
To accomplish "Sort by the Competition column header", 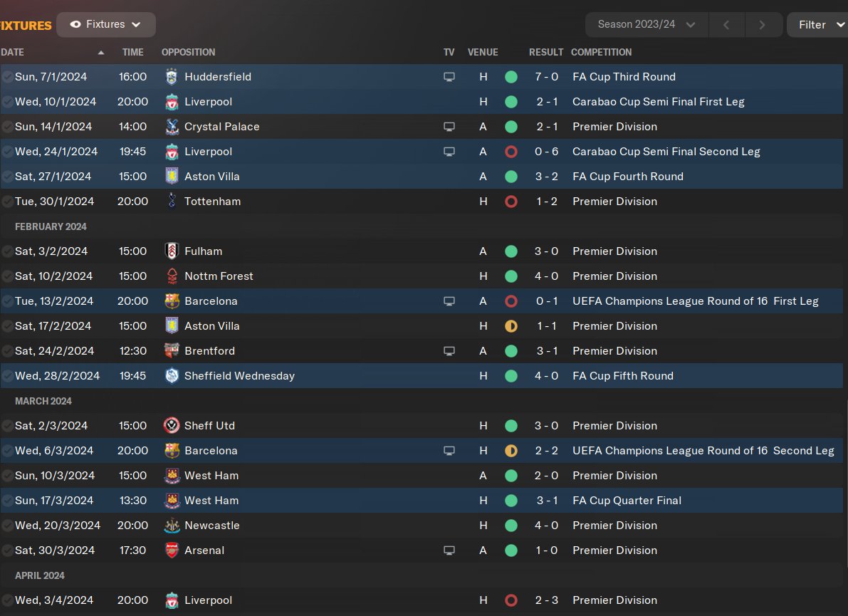I will click(601, 52).
